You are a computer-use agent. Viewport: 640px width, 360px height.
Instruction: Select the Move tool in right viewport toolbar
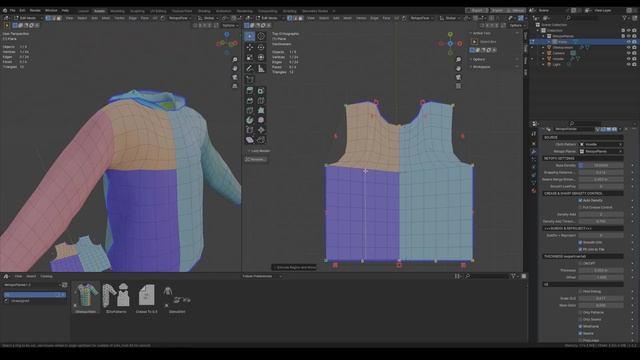click(x=250, y=47)
